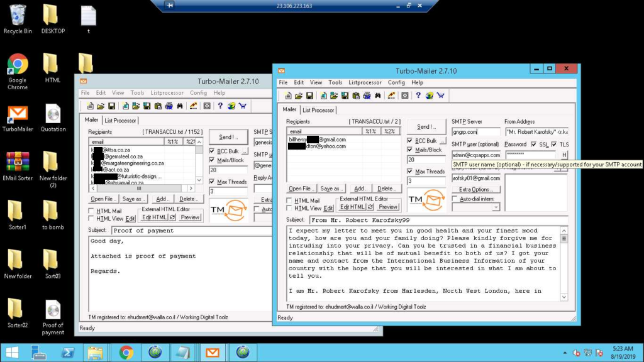Open the Config menu in front window
Viewport: 644px width, 362px height.
396,82
